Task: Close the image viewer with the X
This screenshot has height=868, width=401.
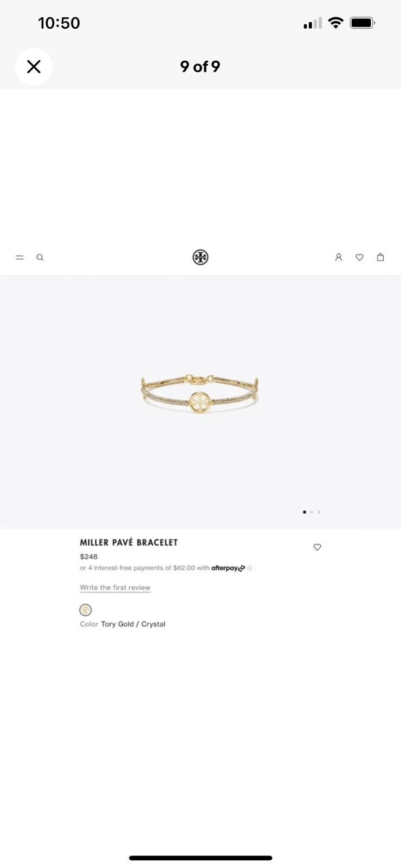Action: 34,67
